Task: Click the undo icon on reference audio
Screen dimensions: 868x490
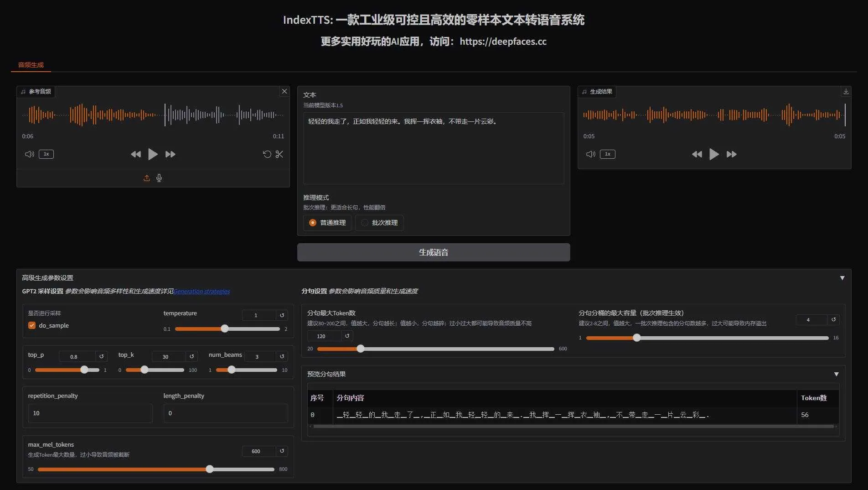Action: pyautogui.click(x=267, y=154)
